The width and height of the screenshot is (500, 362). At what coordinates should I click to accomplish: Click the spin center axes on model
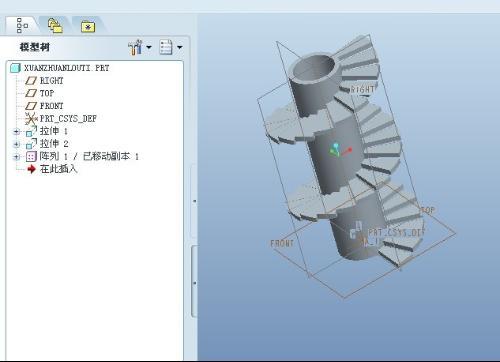point(339,151)
